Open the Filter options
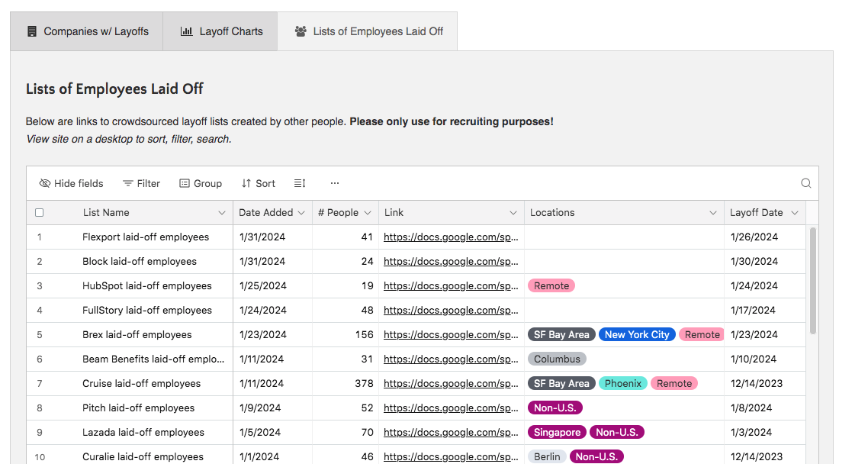The width and height of the screenshot is (868, 464). (141, 183)
